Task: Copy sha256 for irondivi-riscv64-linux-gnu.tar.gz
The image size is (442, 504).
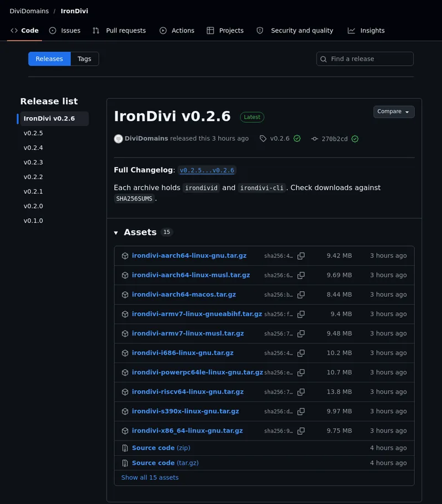Action: (x=301, y=392)
